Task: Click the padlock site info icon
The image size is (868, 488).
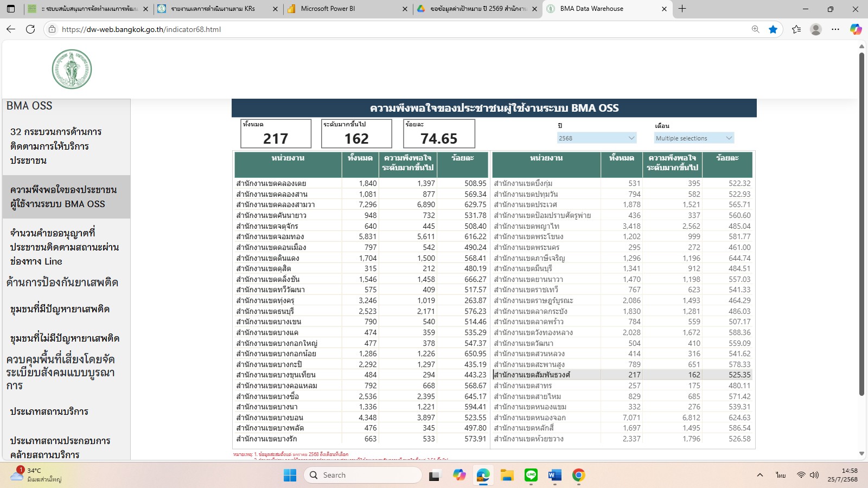Action: pos(52,29)
